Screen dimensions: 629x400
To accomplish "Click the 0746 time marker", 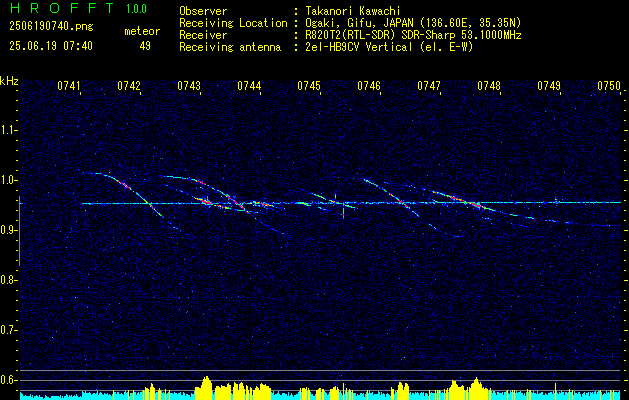I will (x=369, y=86).
